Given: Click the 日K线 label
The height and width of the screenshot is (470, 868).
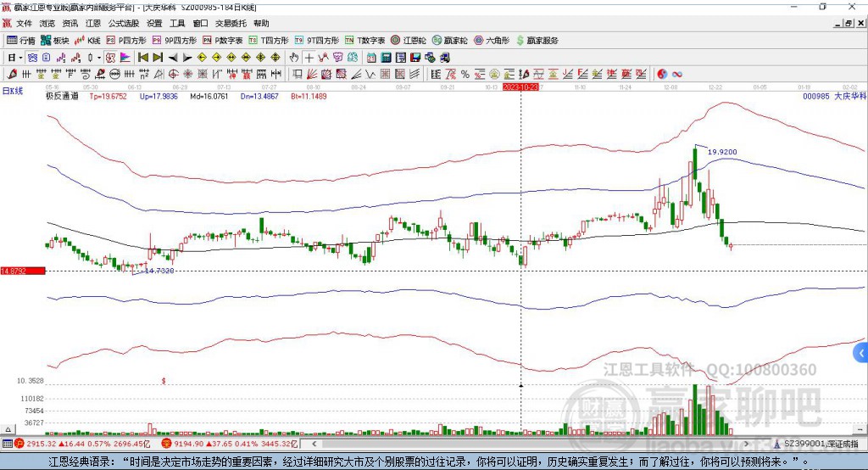Looking at the screenshot, I should click(13, 91).
